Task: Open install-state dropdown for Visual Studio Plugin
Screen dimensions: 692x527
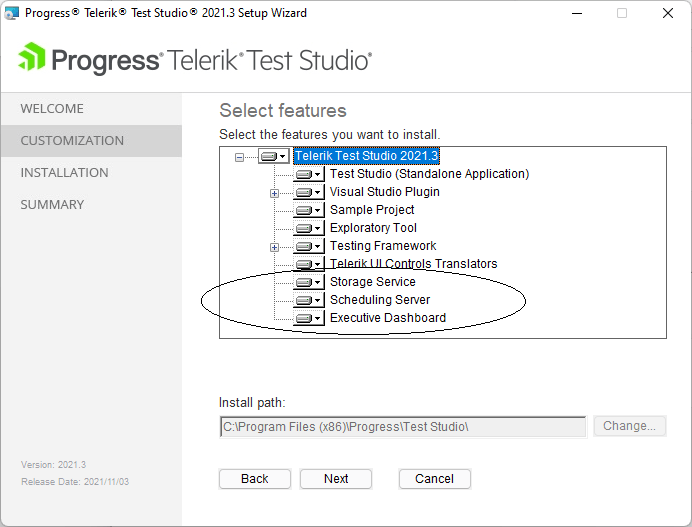Action: click(x=308, y=192)
